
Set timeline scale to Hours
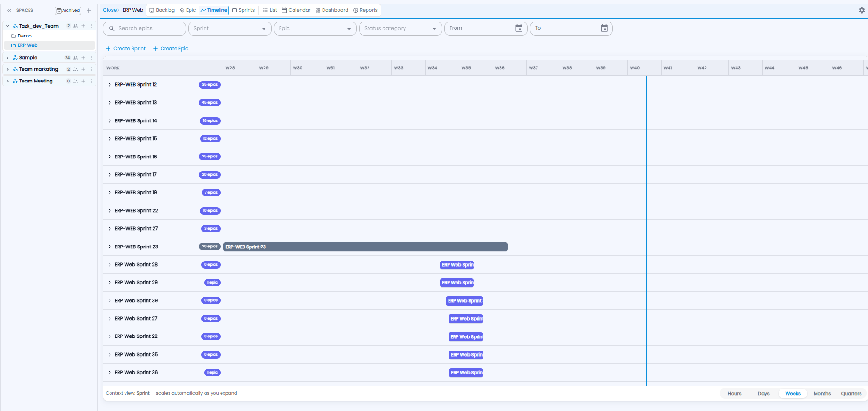(x=734, y=394)
